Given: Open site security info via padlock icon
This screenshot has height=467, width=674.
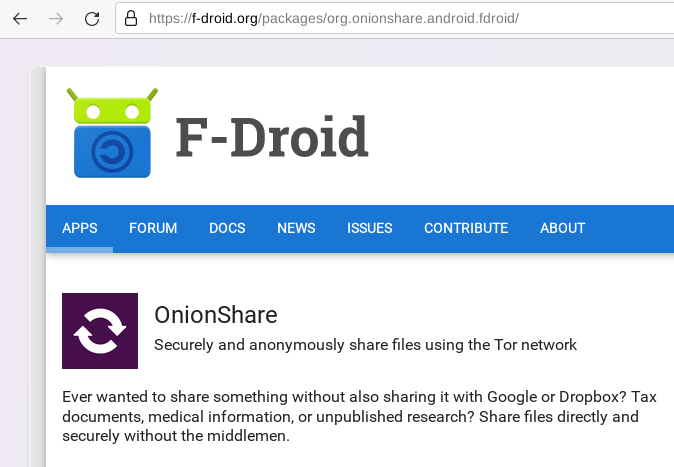Looking at the screenshot, I should 130,19.
